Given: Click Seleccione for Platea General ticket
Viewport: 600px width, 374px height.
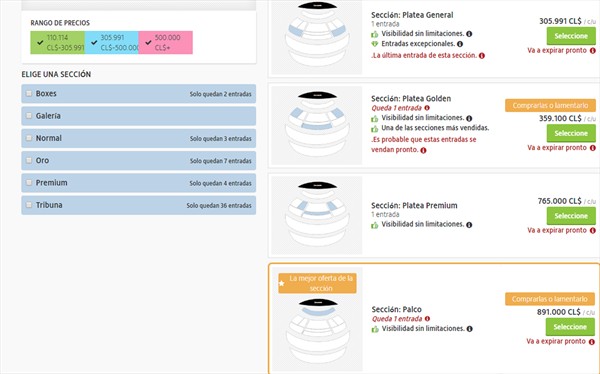Looking at the screenshot, I should 571,36.
